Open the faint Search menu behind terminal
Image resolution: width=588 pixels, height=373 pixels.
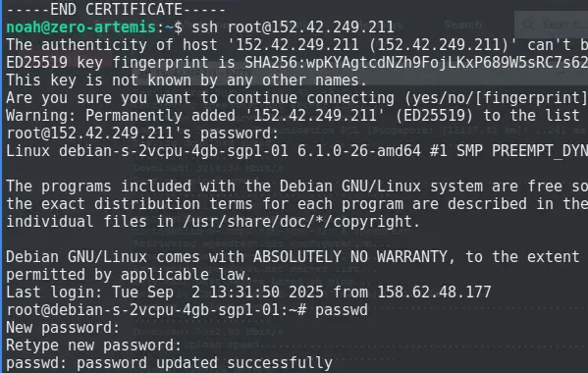(x=462, y=25)
